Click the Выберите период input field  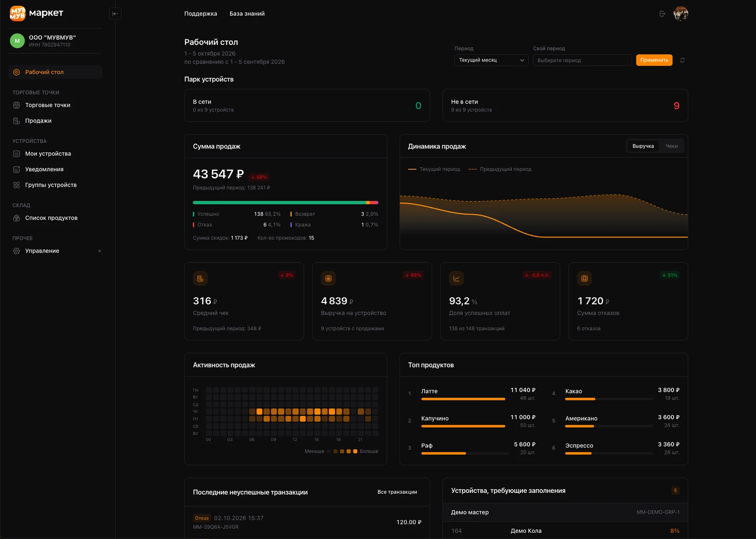[x=582, y=60]
